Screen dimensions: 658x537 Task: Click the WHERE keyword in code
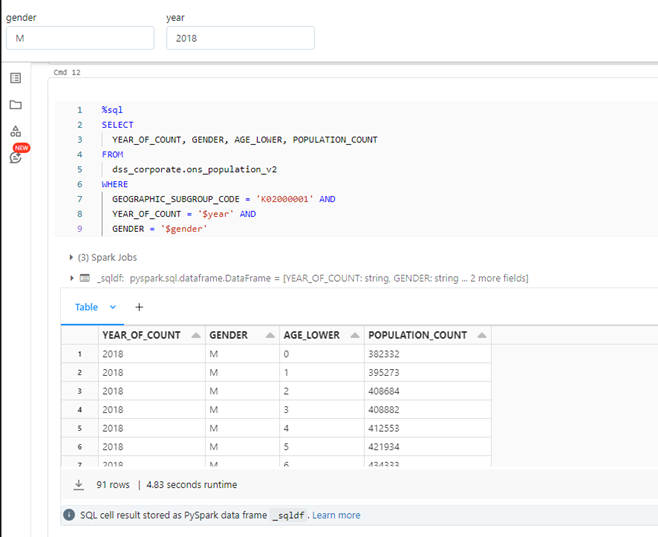[x=115, y=184]
